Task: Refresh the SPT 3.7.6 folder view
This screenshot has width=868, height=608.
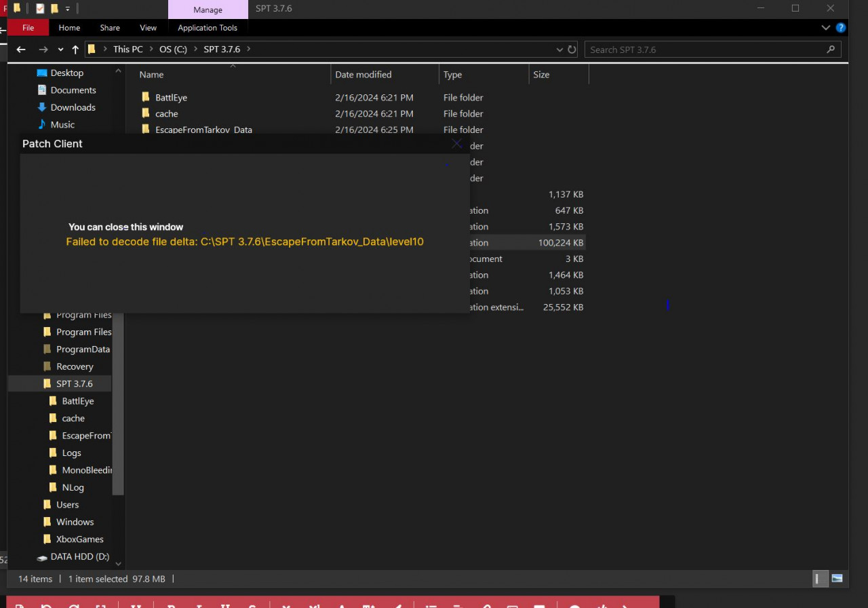Action: (x=572, y=50)
